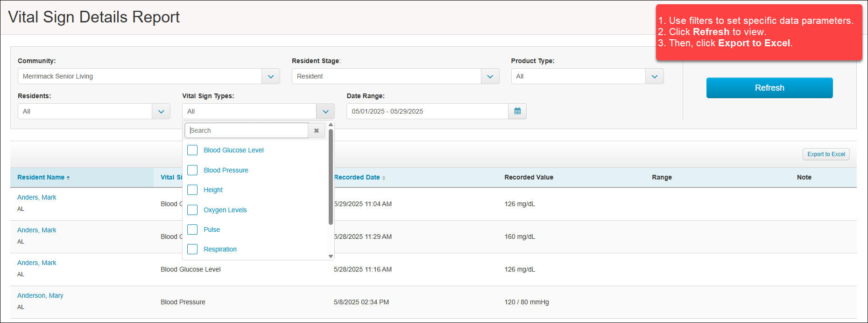Image resolution: width=868 pixels, height=323 pixels.
Task: Select the 5/8/2025 02:34 PM date cell
Action: point(361,302)
